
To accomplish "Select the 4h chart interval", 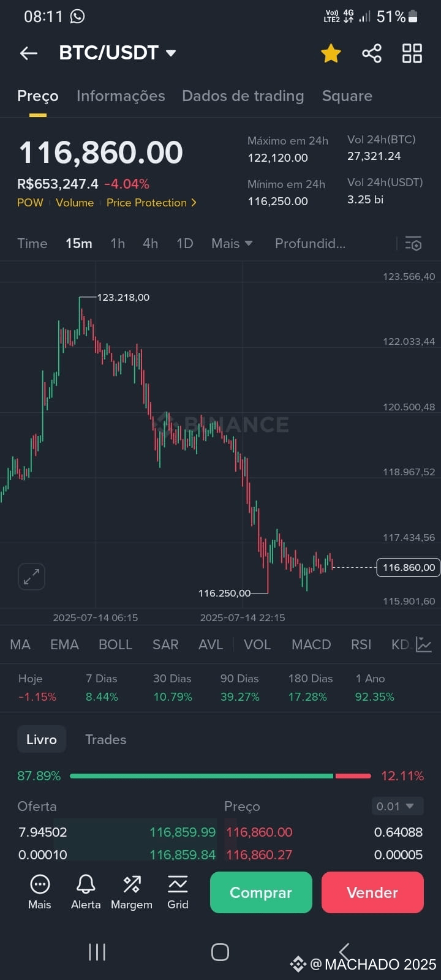I will [x=151, y=243].
